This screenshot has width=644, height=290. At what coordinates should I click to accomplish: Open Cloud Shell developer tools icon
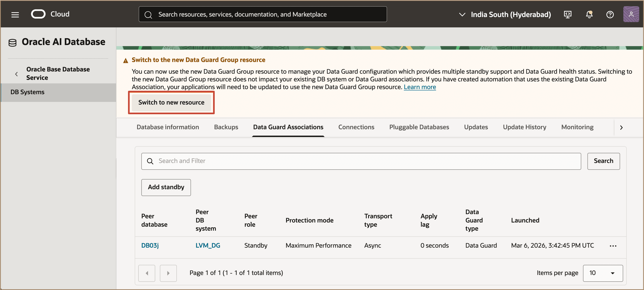pos(568,14)
